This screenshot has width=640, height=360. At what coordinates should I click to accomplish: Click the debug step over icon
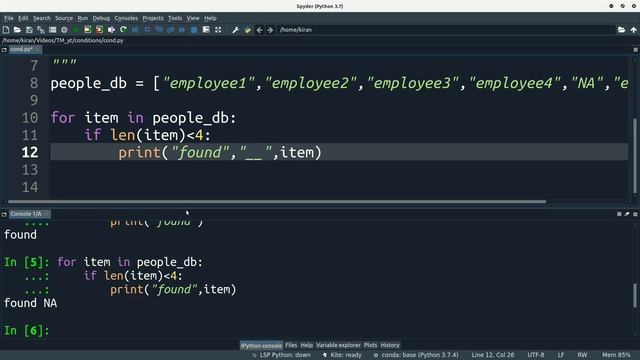[x=147, y=30]
